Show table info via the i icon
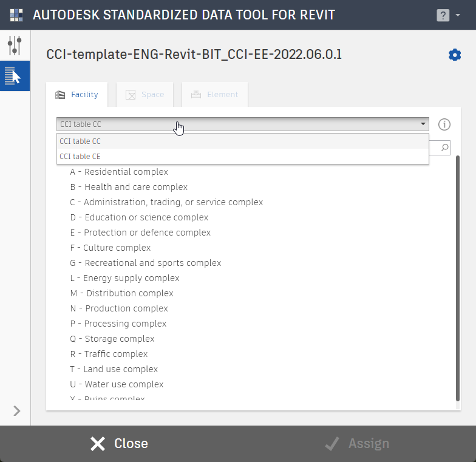Image resolution: width=476 pixels, height=462 pixels. point(444,124)
